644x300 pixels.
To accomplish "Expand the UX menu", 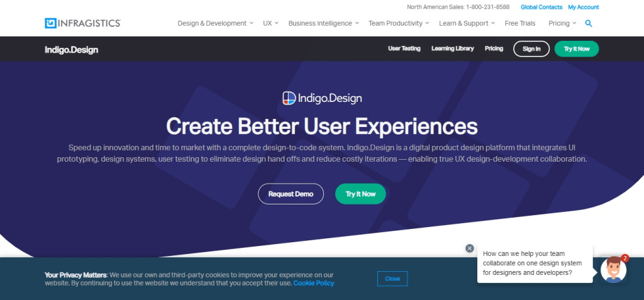I will [x=270, y=23].
